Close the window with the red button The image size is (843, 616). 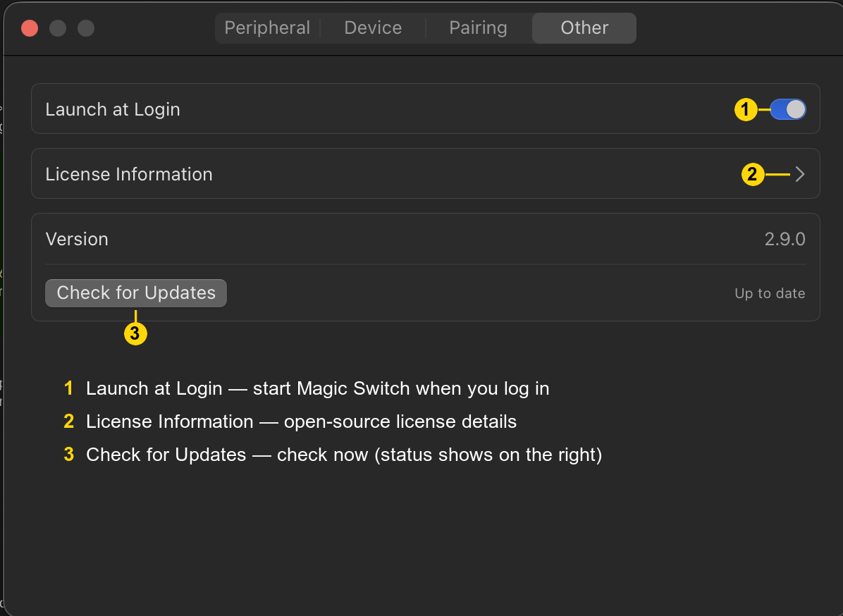(x=30, y=28)
